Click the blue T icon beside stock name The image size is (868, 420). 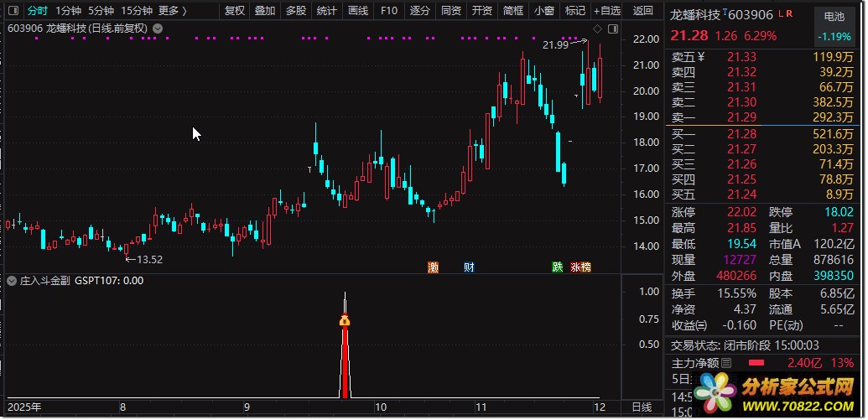click(x=725, y=12)
